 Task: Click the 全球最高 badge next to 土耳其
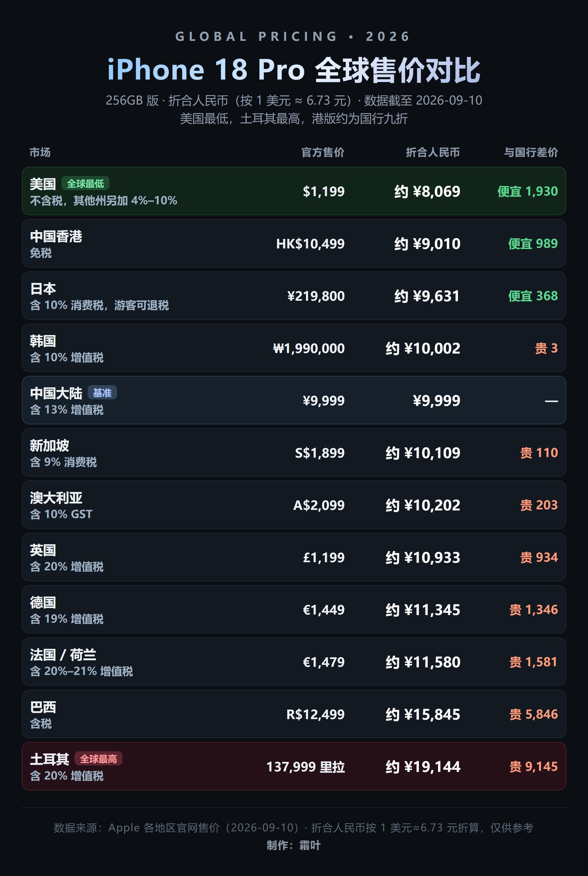pyautogui.click(x=98, y=759)
